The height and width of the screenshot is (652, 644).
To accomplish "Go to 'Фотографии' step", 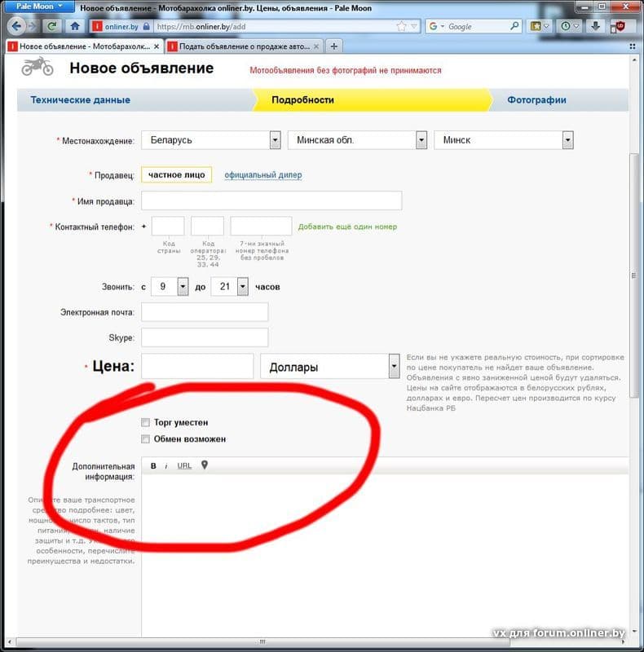I will (536, 99).
